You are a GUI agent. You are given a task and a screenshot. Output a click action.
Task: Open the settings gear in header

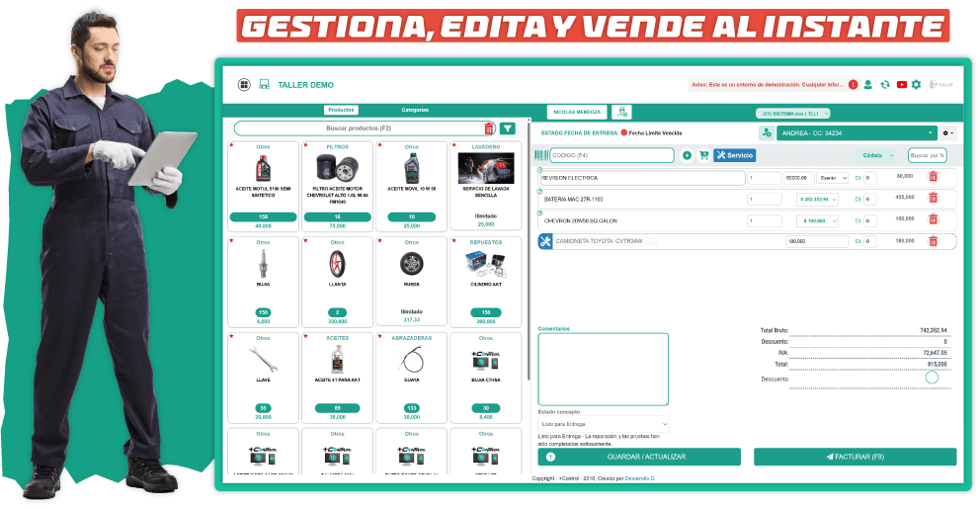(916, 85)
